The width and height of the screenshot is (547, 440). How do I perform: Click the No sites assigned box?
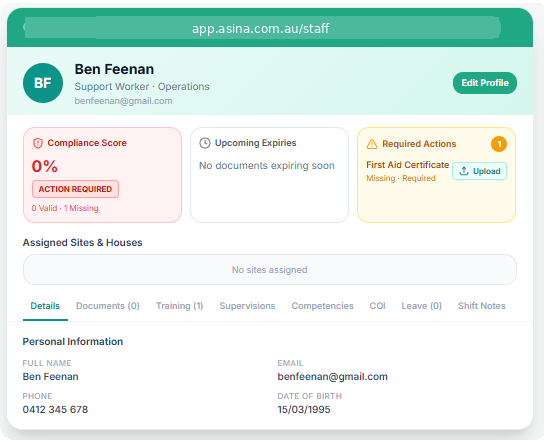coord(270,270)
